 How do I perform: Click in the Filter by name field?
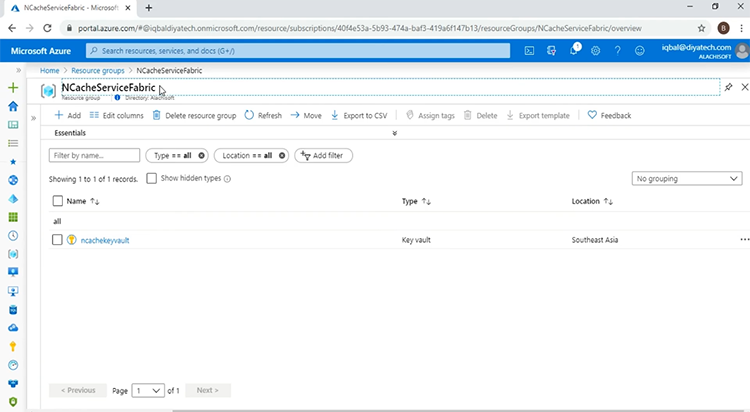(94, 156)
